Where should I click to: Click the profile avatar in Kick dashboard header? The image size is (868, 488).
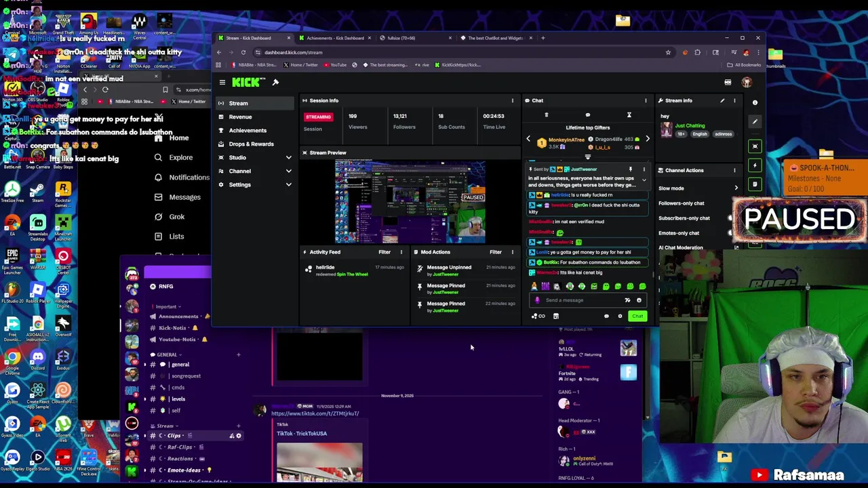pos(747,82)
